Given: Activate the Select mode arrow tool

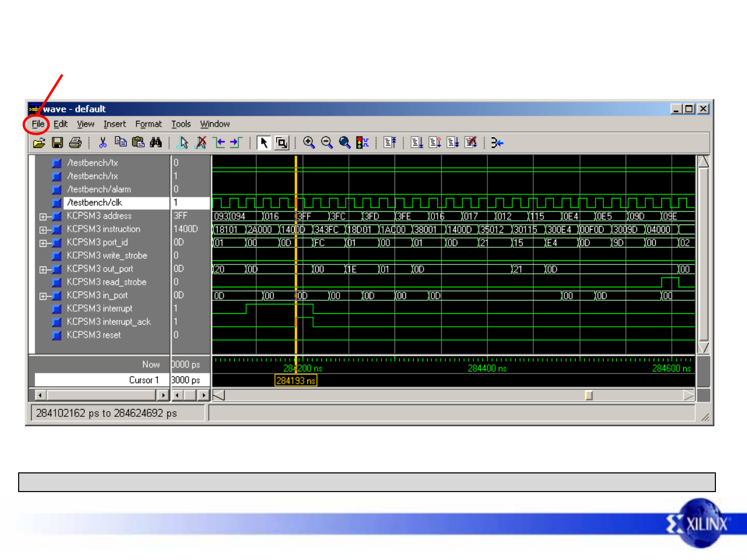Looking at the screenshot, I should pos(263,143).
